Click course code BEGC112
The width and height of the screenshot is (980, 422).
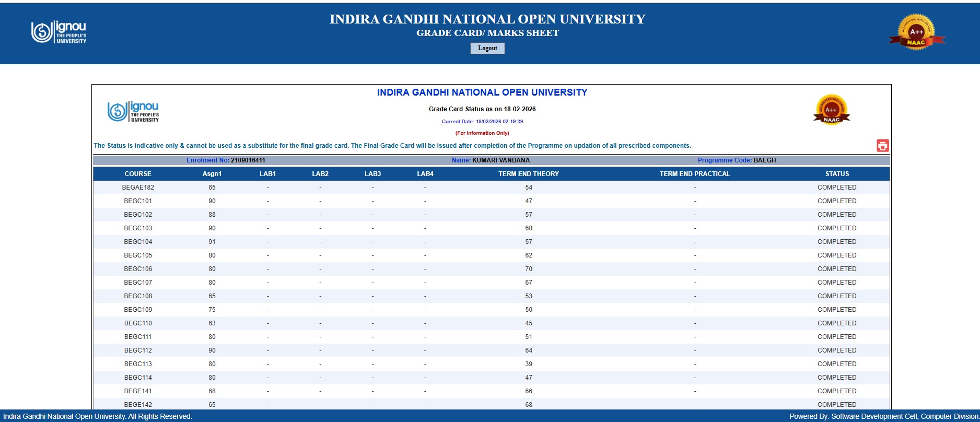[x=138, y=350]
